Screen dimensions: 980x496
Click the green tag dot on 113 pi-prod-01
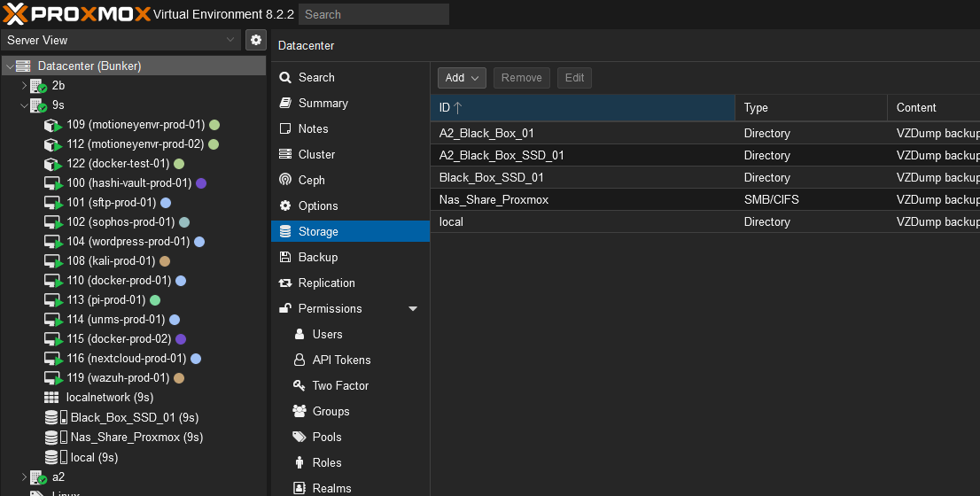155,300
